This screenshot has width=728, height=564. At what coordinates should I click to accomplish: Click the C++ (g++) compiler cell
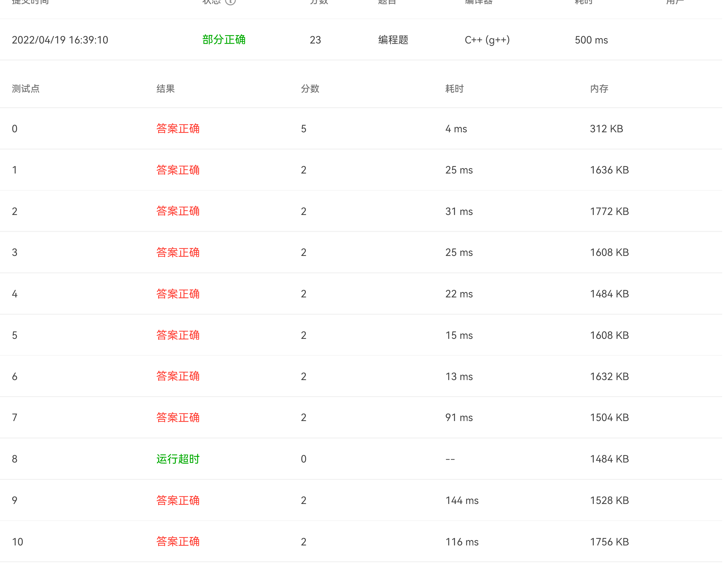(487, 40)
